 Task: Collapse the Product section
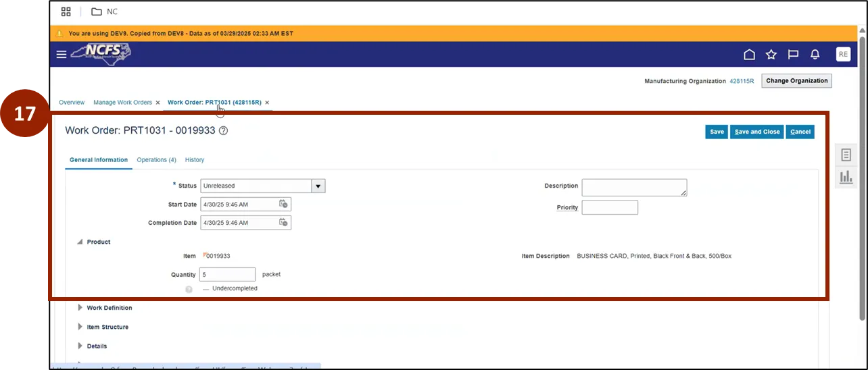[80, 242]
